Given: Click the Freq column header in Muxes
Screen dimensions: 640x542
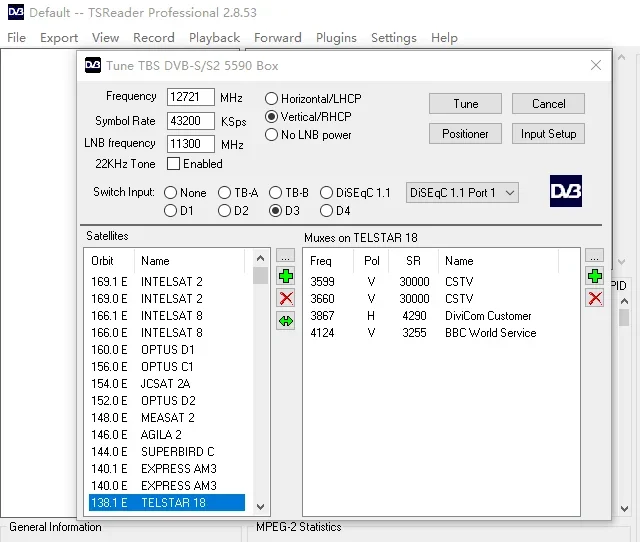Looking at the screenshot, I should (x=328, y=261).
